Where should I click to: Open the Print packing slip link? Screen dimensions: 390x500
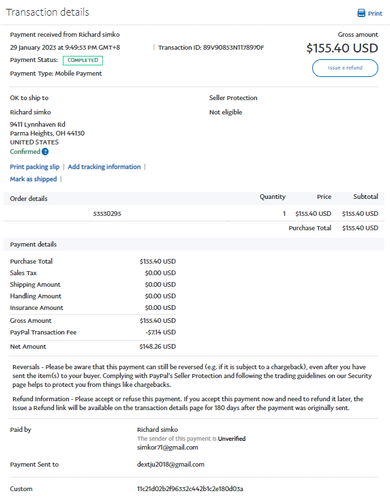(35, 167)
